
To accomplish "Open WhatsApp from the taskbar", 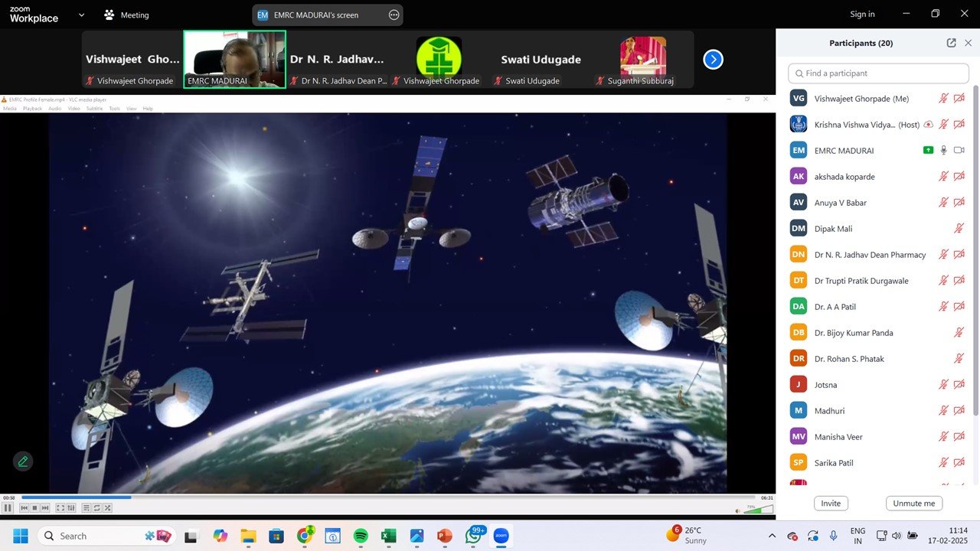I will [473, 536].
